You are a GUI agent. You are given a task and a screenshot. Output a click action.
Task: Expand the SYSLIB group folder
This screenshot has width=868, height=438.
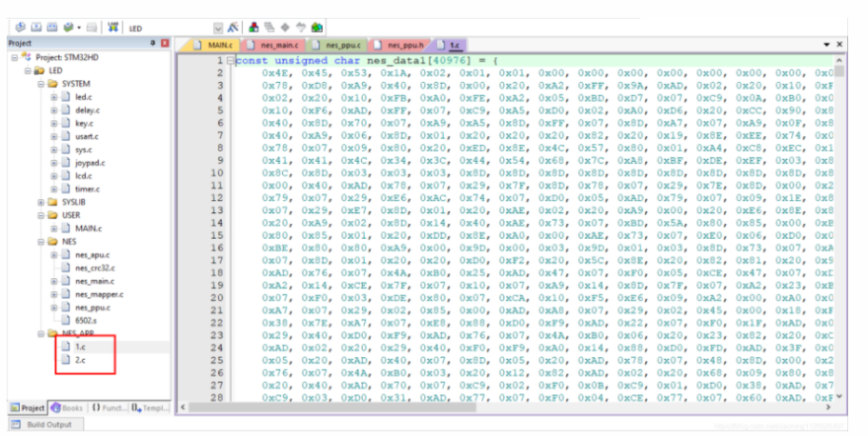(x=41, y=203)
